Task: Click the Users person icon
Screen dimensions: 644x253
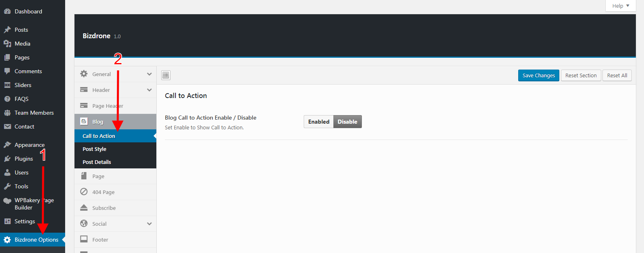Action: [x=7, y=172]
